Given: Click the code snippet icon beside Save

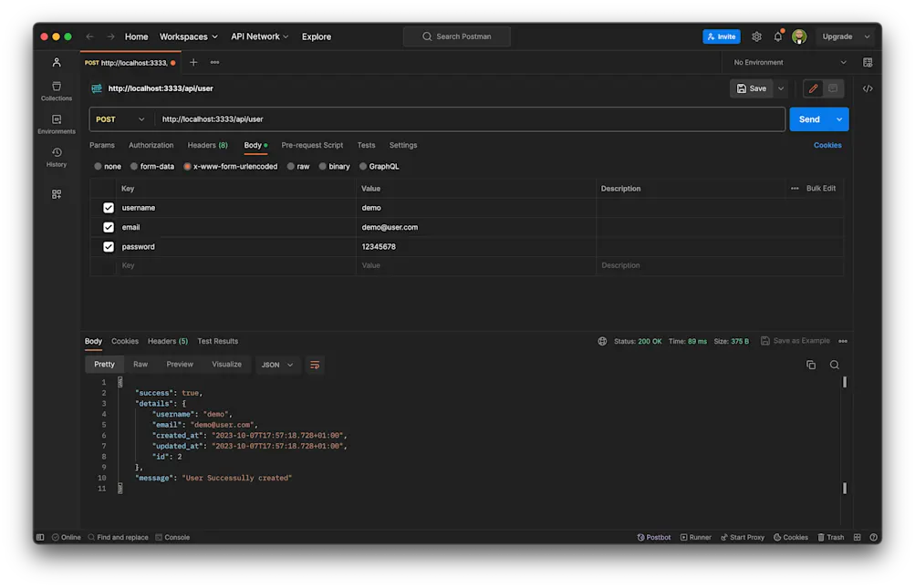Looking at the screenshot, I should pyautogui.click(x=867, y=88).
